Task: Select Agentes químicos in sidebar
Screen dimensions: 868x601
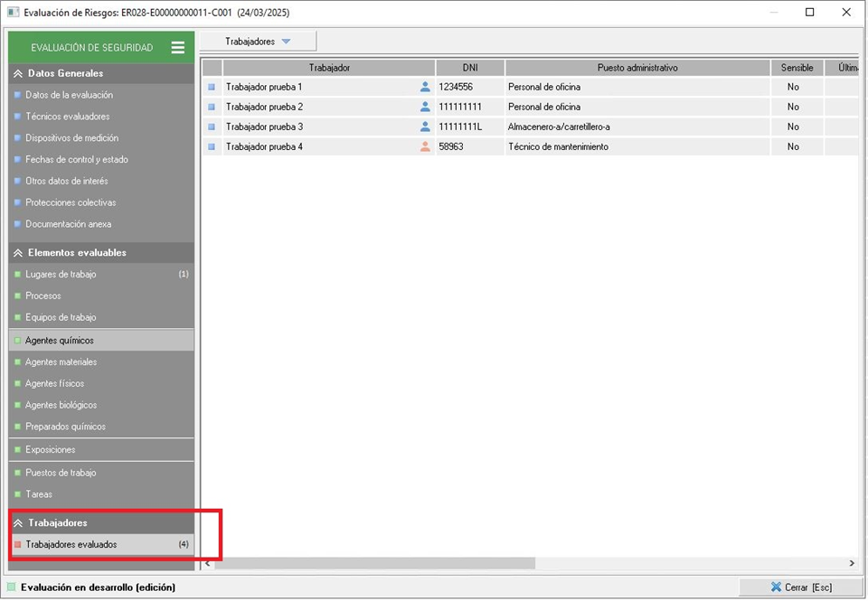Action: (60, 341)
